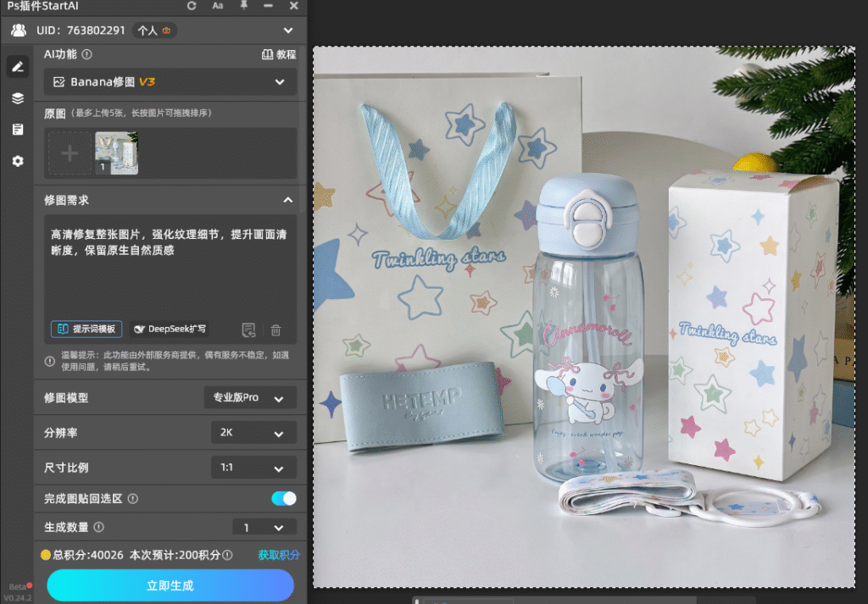Screen dimensions: 868x604
Task: Close the StartAI plugin panel
Action: point(294,6)
